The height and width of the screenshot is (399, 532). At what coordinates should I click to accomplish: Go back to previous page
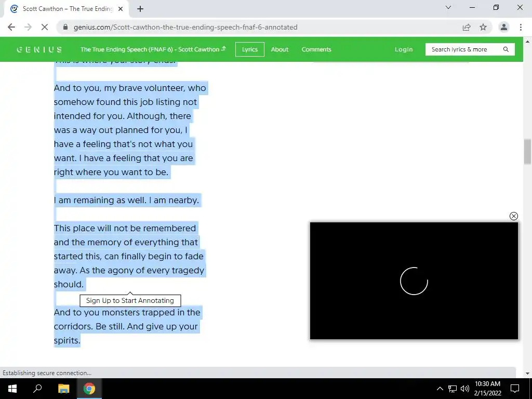tap(11, 27)
